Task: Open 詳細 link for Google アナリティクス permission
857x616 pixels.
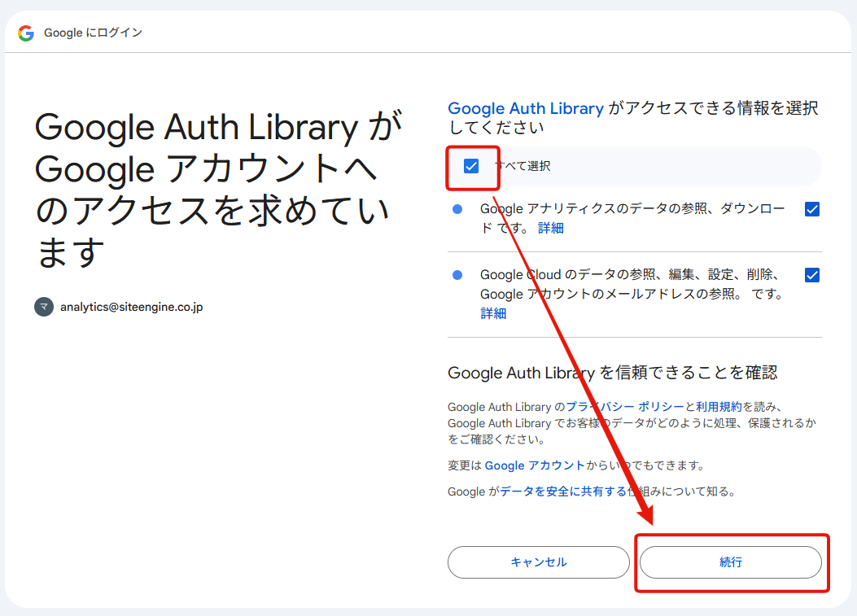Action: click(x=550, y=228)
